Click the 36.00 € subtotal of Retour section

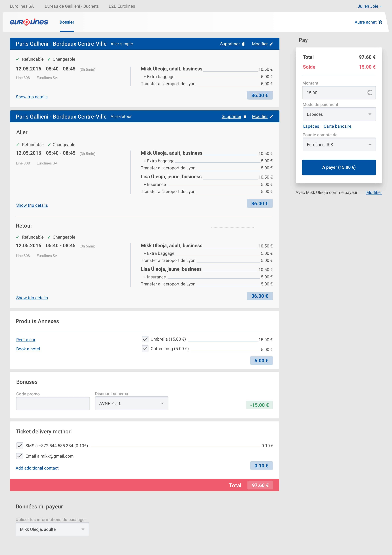click(260, 296)
